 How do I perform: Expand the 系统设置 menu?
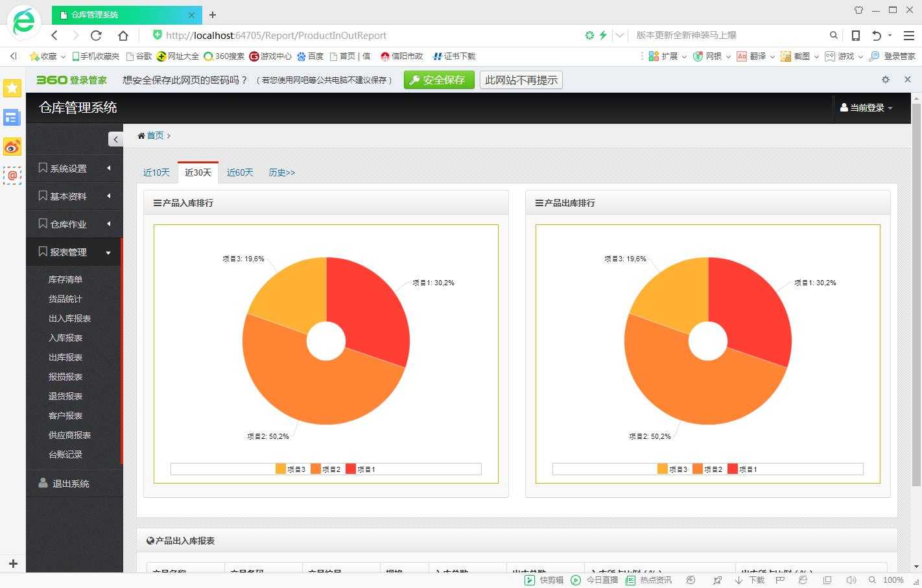click(74, 169)
